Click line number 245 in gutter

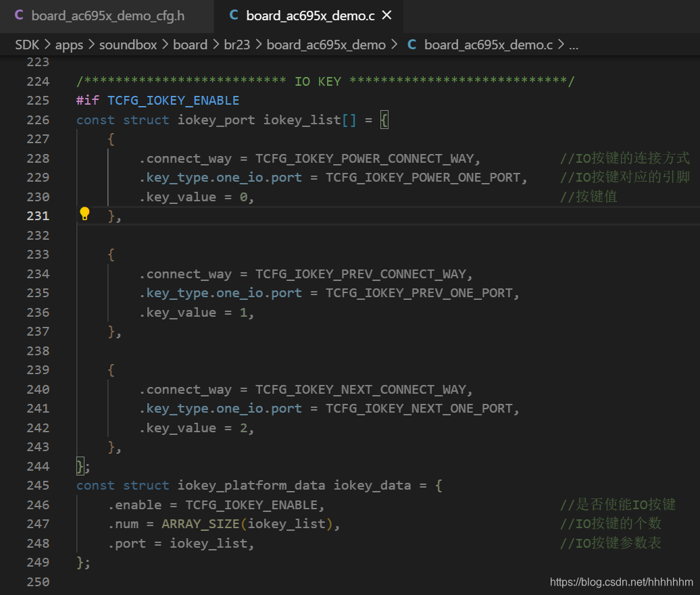coord(38,486)
